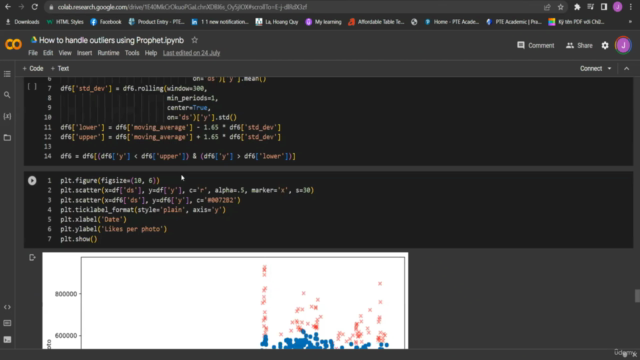This screenshot has height=360, width=640.
Task: Open the browser extensions puzzle icon
Action: [577, 7]
